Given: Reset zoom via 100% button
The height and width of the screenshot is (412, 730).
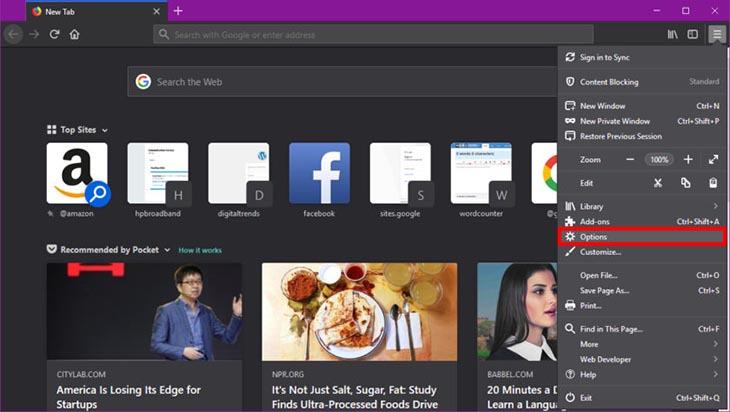Looking at the screenshot, I should tap(659, 160).
